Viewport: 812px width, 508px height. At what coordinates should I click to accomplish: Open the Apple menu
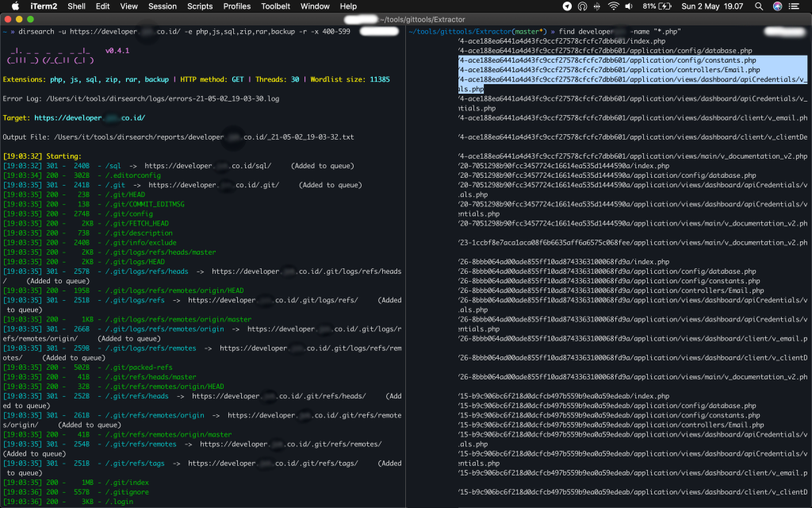tap(13, 6)
